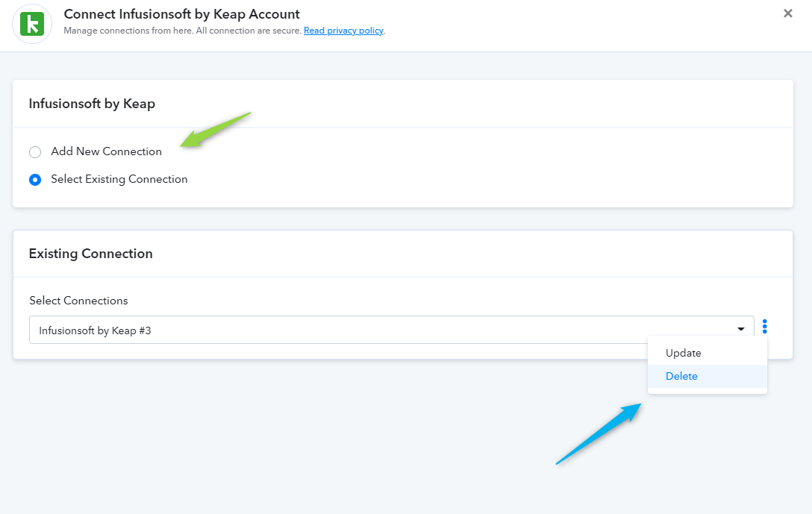Close the Connect Infusionsoft dialog
The image size is (812, 514).
(787, 13)
